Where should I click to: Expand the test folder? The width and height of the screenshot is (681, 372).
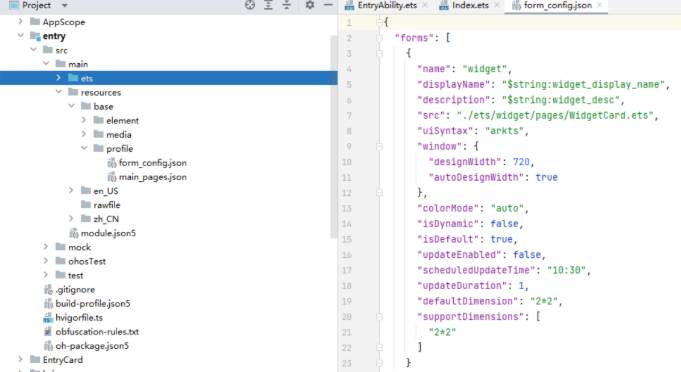coord(46,275)
